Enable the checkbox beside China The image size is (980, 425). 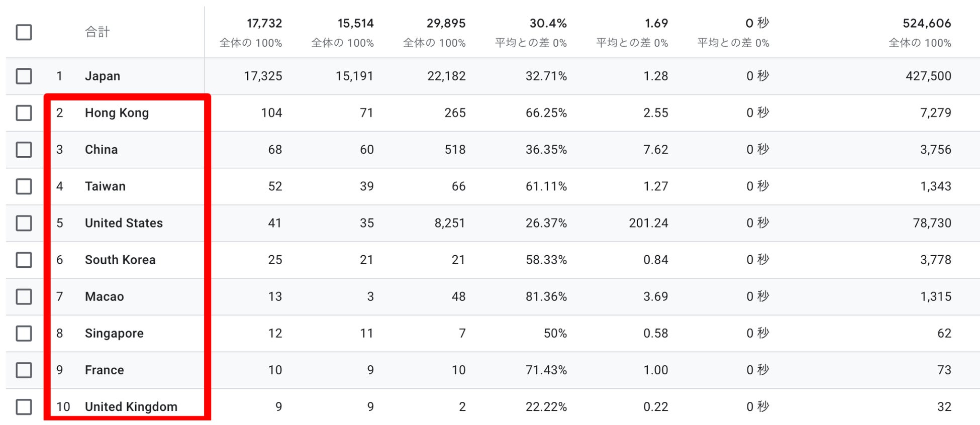click(24, 150)
